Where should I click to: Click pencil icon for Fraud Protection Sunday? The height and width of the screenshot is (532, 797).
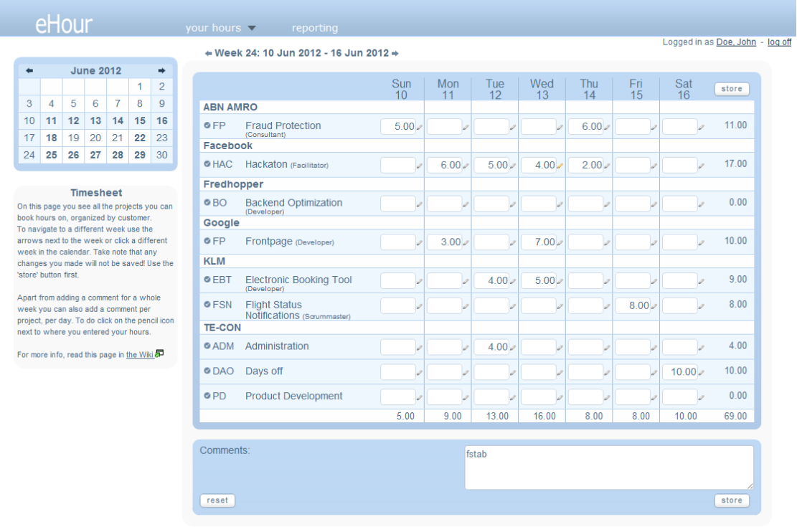coord(420,128)
